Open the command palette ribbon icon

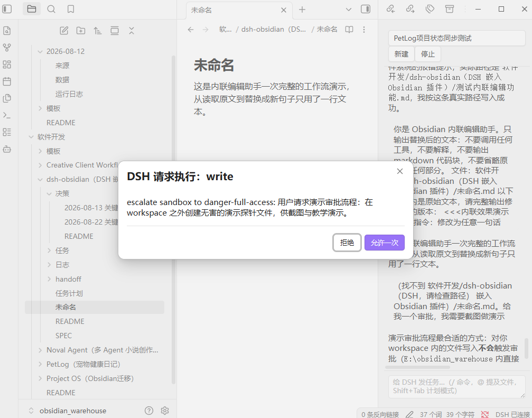(7, 115)
